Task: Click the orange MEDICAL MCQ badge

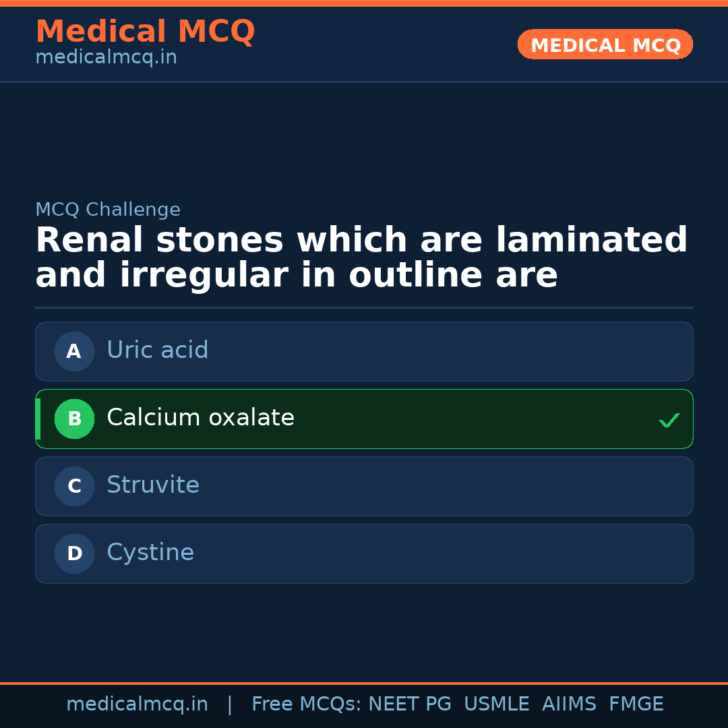Action: (x=605, y=44)
